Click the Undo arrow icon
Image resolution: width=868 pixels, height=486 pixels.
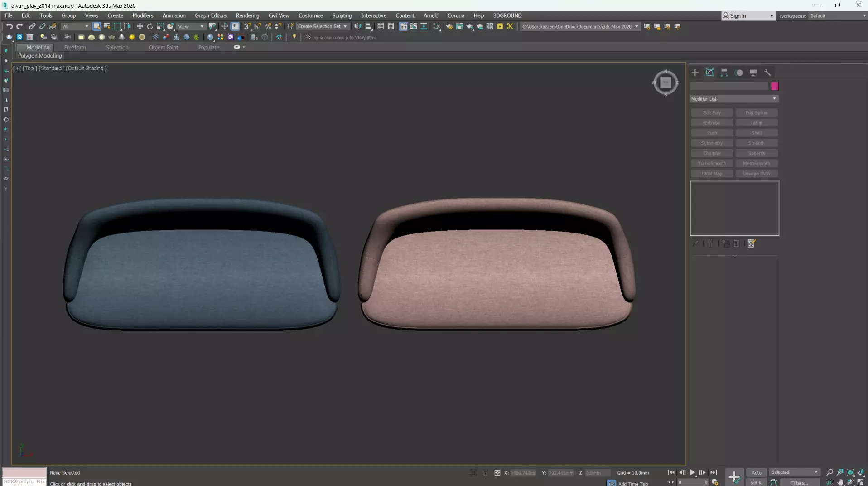pos(9,26)
